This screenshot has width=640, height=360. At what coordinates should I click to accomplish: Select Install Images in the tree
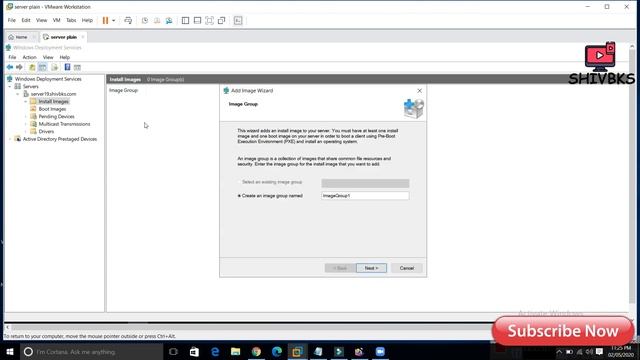pos(53,101)
